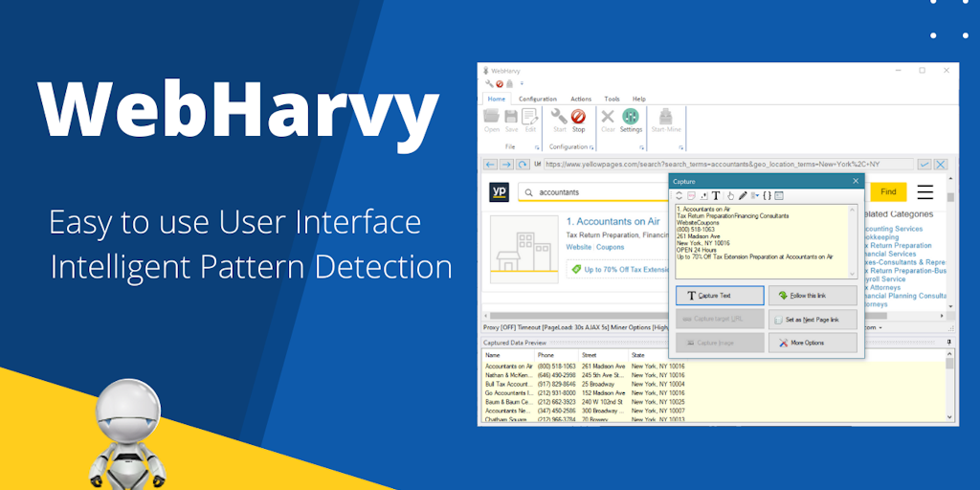Select the '240 W 102nd St' street cell
This screenshot has height=490, width=980.
click(x=602, y=402)
